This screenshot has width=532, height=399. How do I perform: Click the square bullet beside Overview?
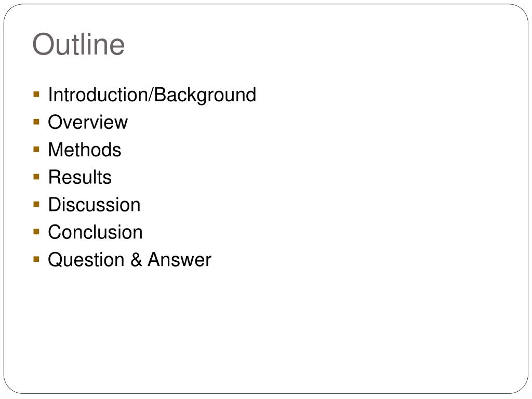(x=37, y=122)
